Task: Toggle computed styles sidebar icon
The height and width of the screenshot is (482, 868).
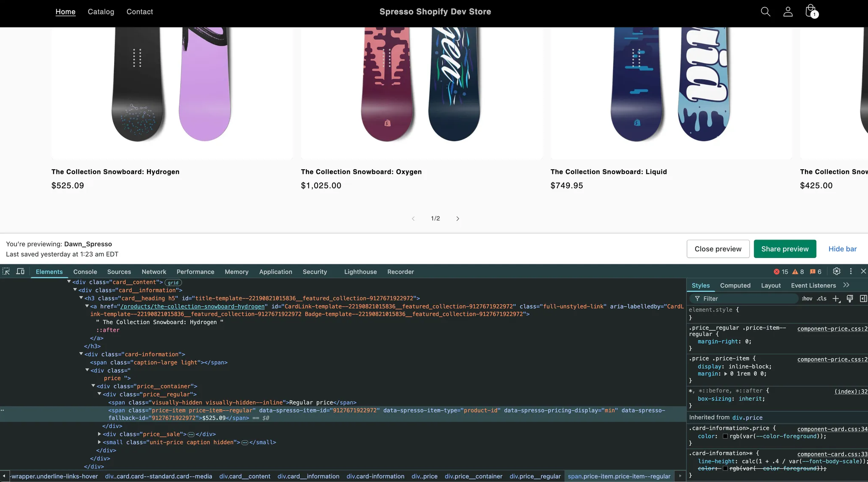Action: (x=863, y=299)
